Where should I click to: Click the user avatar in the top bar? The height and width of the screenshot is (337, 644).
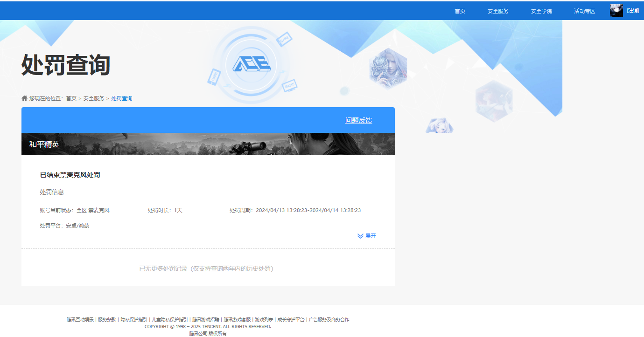click(x=616, y=11)
